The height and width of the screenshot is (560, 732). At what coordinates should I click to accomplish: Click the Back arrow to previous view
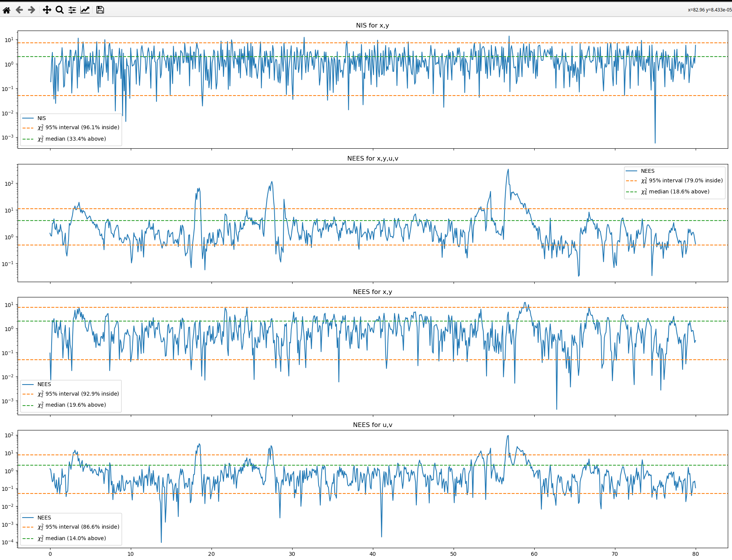tap(19, 10)
